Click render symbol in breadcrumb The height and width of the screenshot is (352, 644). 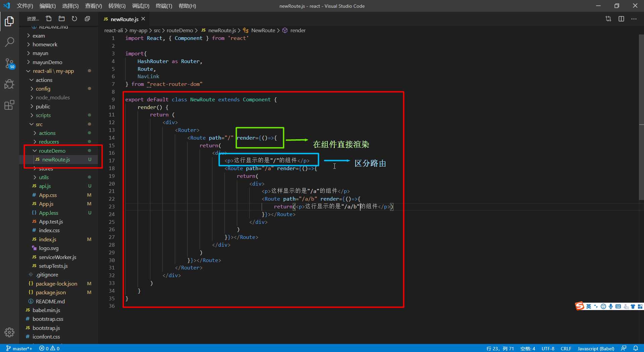click(x=294, y=30)
